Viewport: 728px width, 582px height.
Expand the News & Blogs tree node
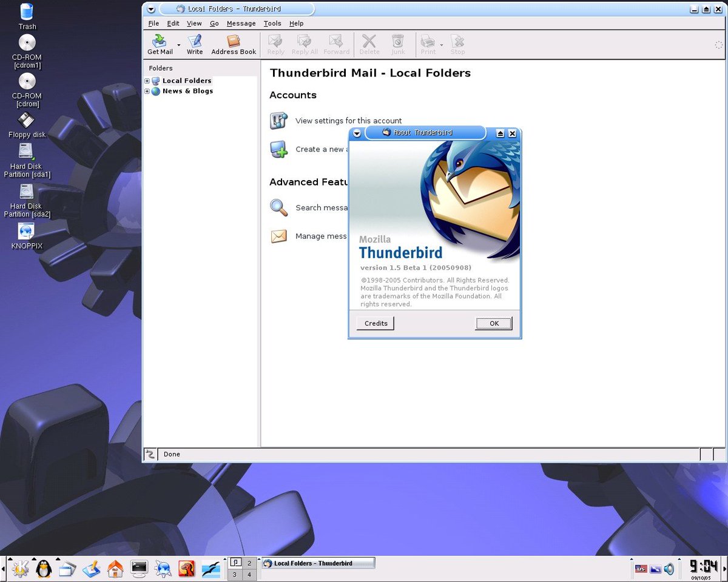tap(147, 91)
